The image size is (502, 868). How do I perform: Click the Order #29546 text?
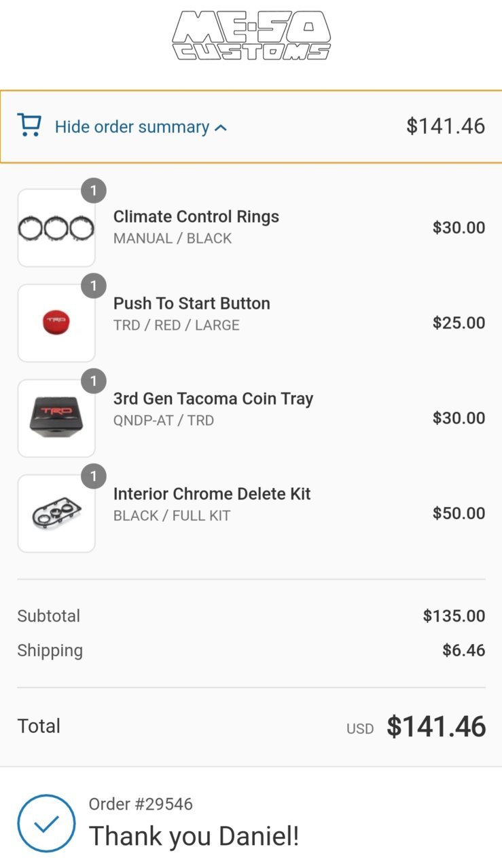(x=141, y=804)
